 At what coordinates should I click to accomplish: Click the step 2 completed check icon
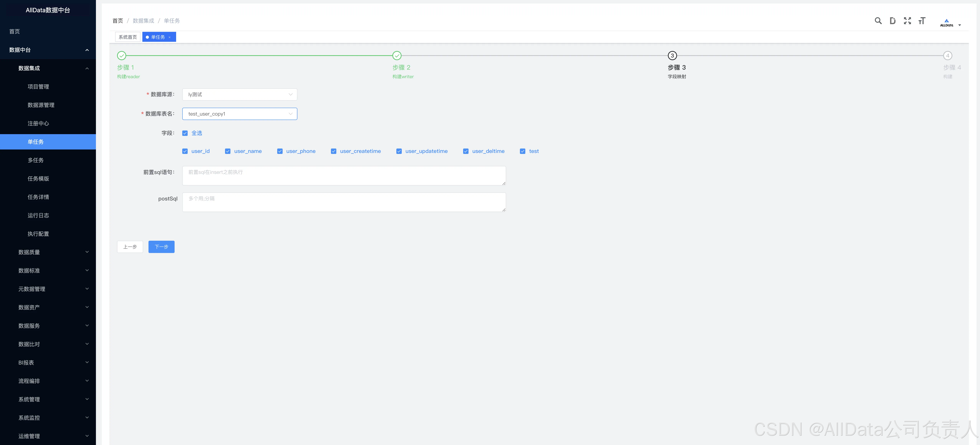396,56
